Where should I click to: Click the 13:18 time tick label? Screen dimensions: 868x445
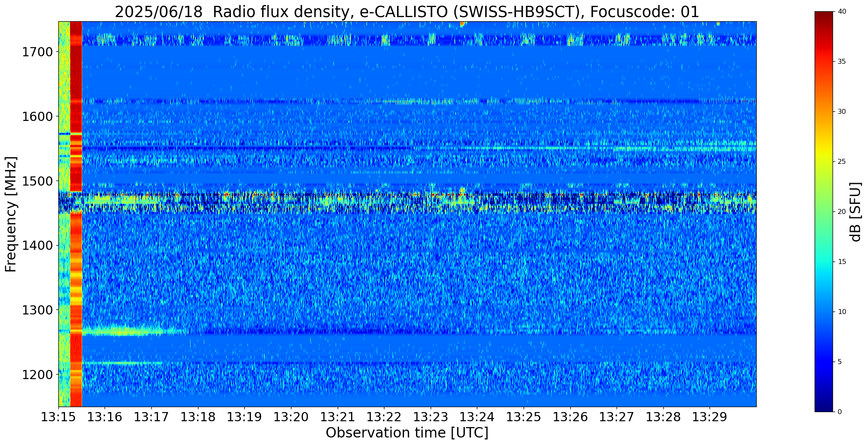click(198, 417)
